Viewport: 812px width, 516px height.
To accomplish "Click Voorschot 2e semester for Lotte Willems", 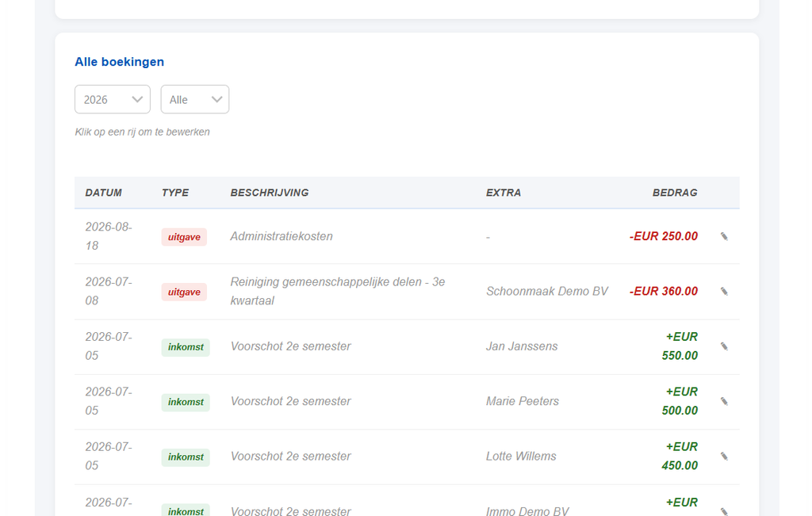I will click(x=290, y=456).
